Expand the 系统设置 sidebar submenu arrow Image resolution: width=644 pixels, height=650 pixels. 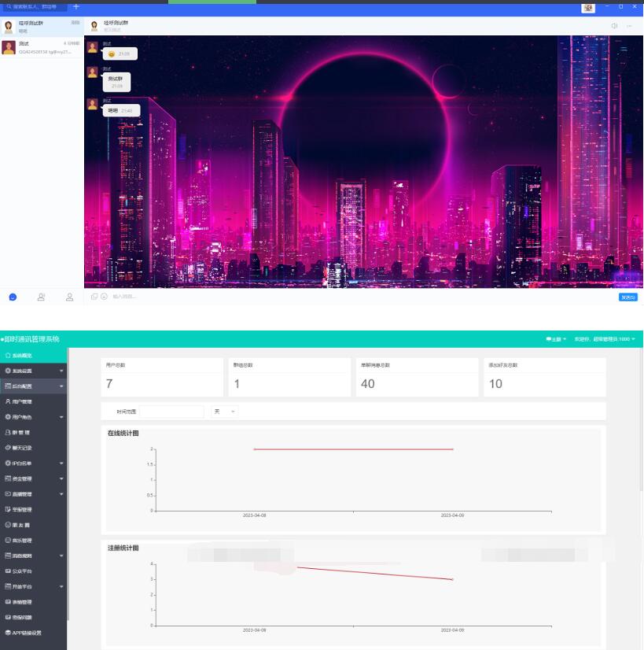pos(61,371)
